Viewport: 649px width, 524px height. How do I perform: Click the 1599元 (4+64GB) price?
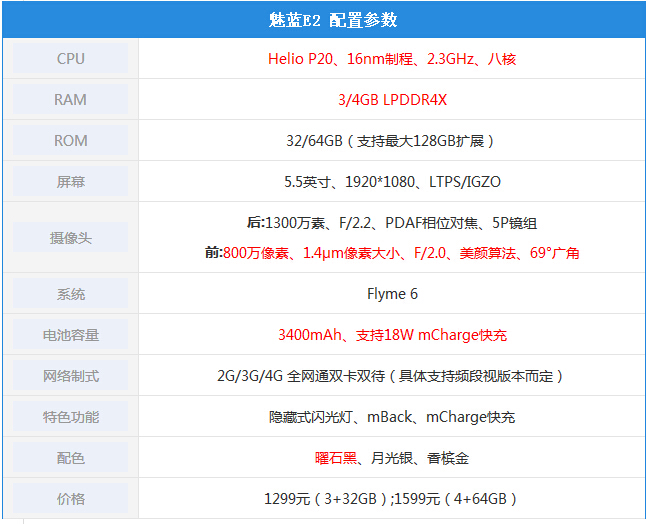[x=456, y=499]
